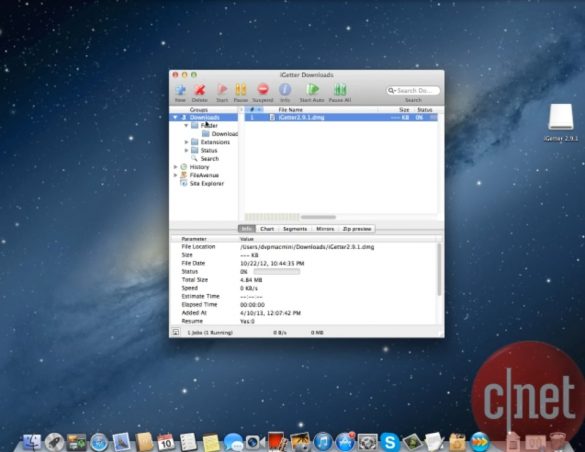Collapse the Folder disclosure triangle
585x452 pixels.
[186, 126]
